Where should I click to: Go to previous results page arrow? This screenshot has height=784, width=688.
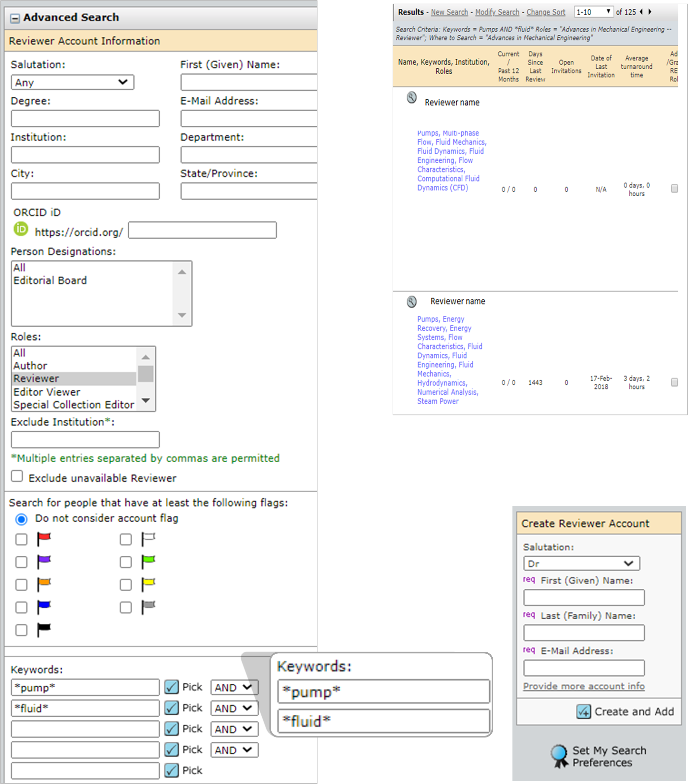(641, 12)
